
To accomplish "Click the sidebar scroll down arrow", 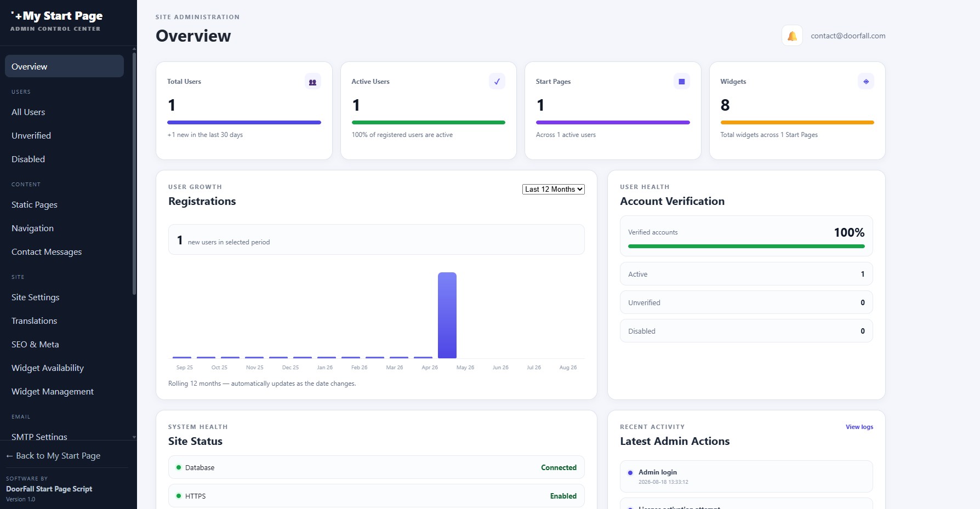I will 134,437.
